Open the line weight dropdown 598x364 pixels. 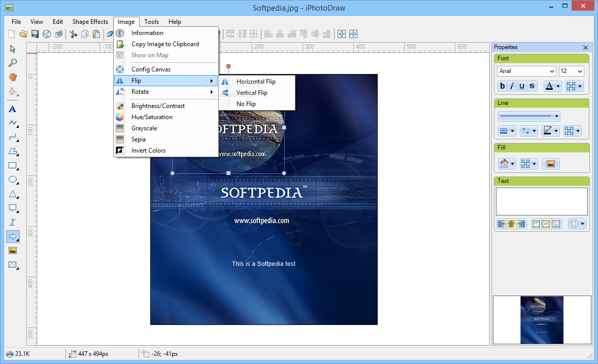[x=507, y=131]
